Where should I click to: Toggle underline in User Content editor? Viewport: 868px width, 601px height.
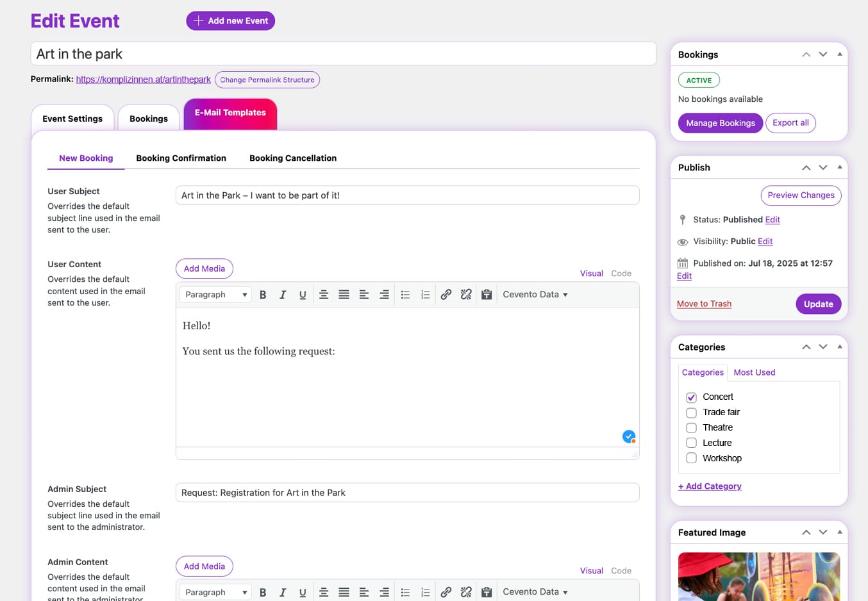tap(303, 295)
